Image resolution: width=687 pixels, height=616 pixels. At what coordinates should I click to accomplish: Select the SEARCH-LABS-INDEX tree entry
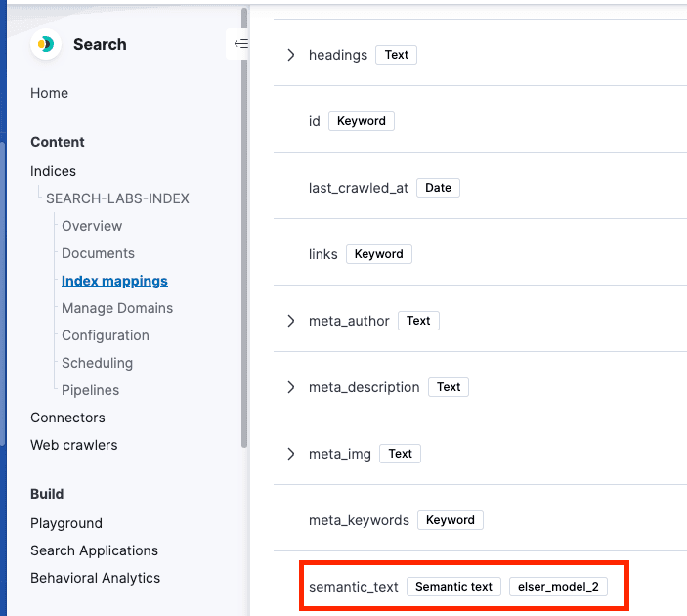pyautogui.click(x=117, y=198)
